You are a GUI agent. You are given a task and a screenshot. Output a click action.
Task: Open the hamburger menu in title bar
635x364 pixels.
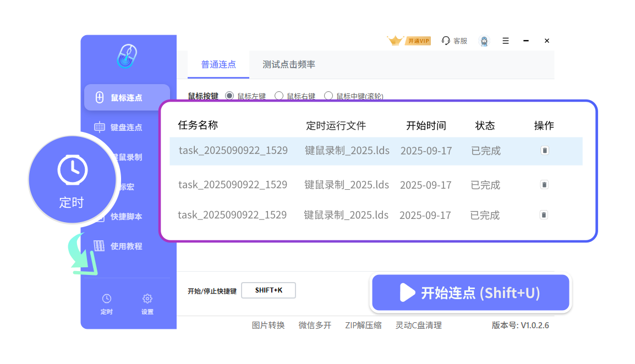[x=506, y=41]
